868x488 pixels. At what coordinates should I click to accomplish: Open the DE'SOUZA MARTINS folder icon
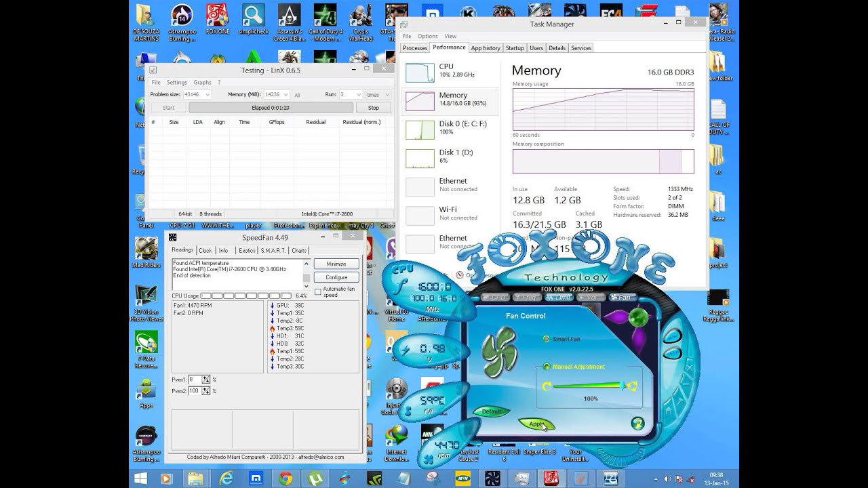pyautogui.click(x=145, y=22)
